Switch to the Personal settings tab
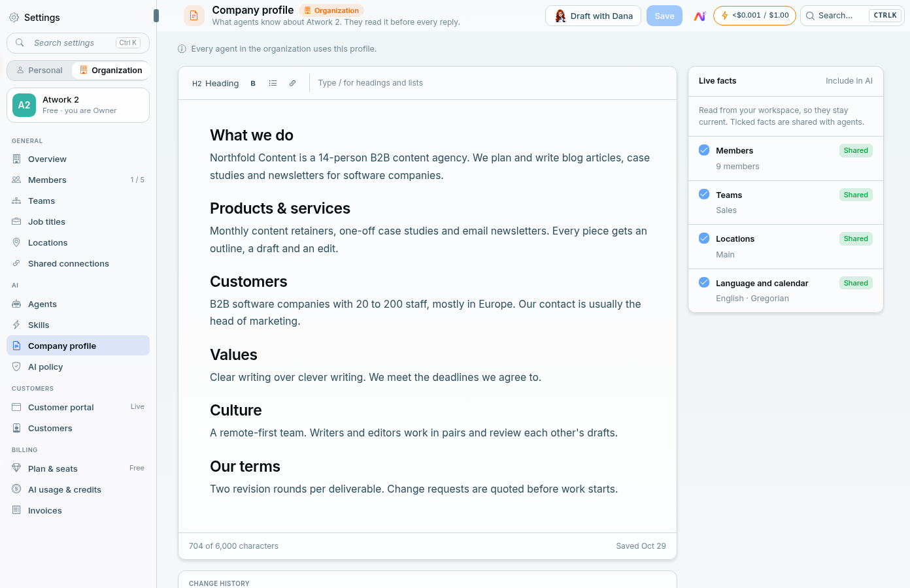 point(40,70)
